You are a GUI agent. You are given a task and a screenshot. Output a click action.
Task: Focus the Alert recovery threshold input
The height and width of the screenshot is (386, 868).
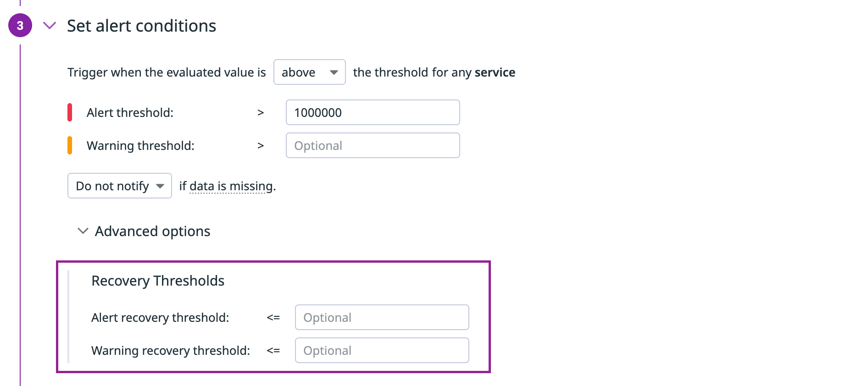(382, 318)
